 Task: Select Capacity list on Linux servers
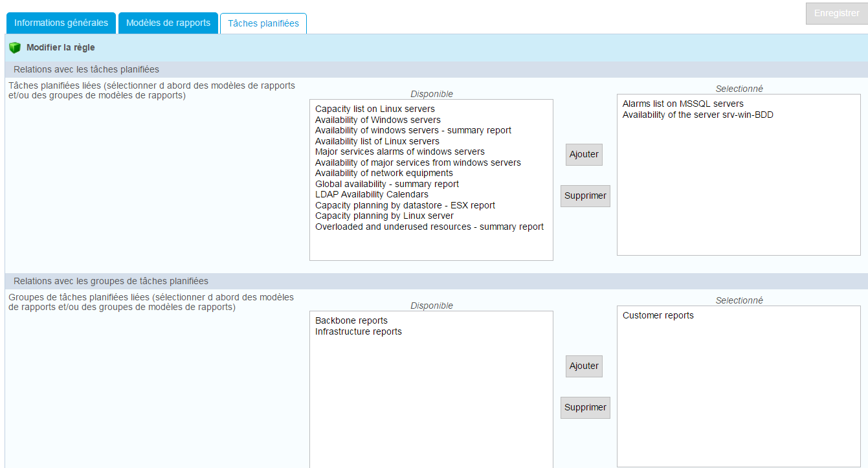point(375,109)
